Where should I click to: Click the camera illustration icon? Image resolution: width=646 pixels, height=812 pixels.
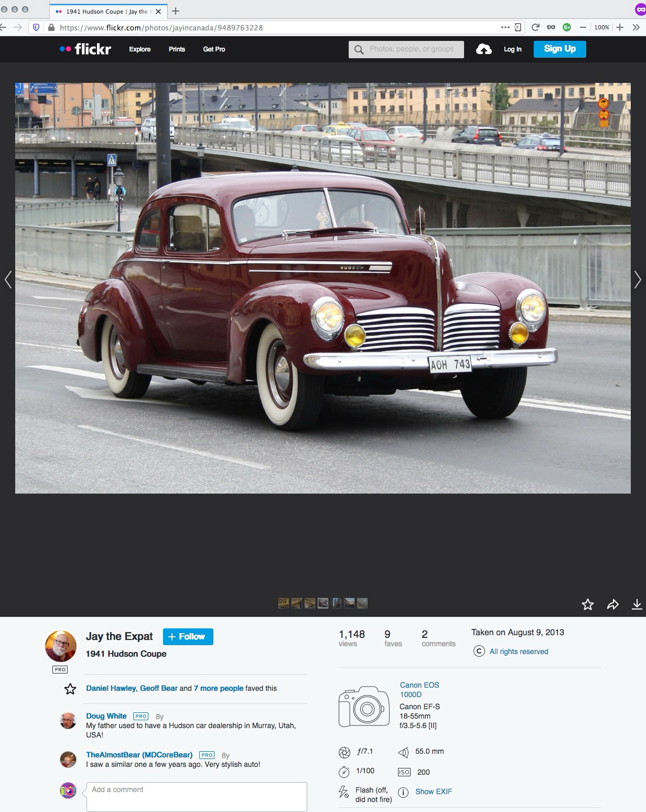pos(364,707)
